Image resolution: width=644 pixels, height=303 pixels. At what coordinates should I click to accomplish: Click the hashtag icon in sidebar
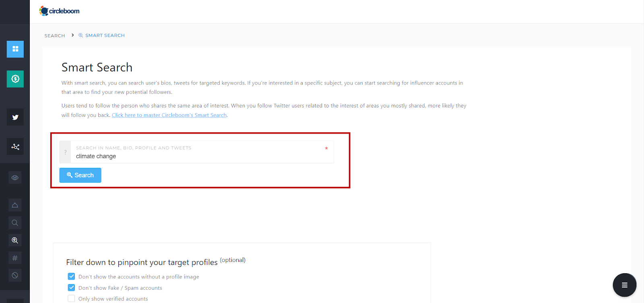(x=15, y=258)
